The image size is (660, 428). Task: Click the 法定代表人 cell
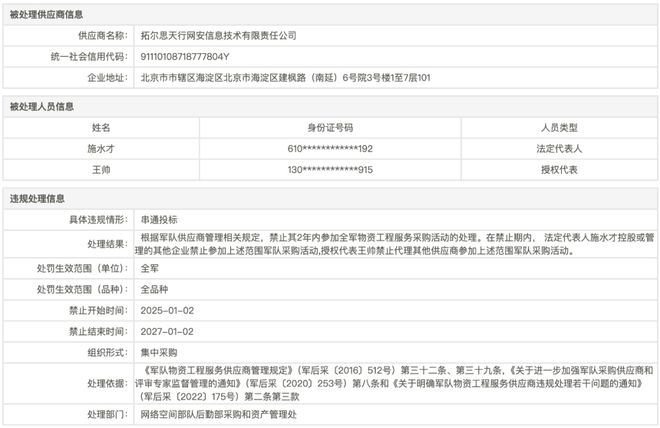[559, 149]
